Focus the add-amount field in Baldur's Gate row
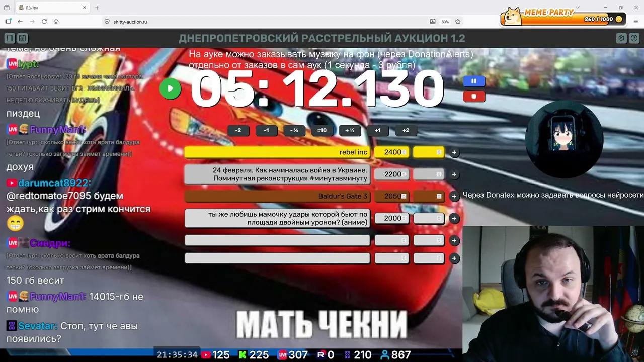The width and height of the screenshot is (644, 362). click(x=429, y=196)
